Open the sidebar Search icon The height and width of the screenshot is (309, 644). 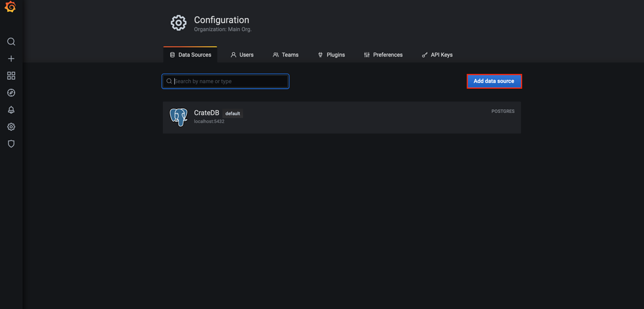click(x=11, y=42)
